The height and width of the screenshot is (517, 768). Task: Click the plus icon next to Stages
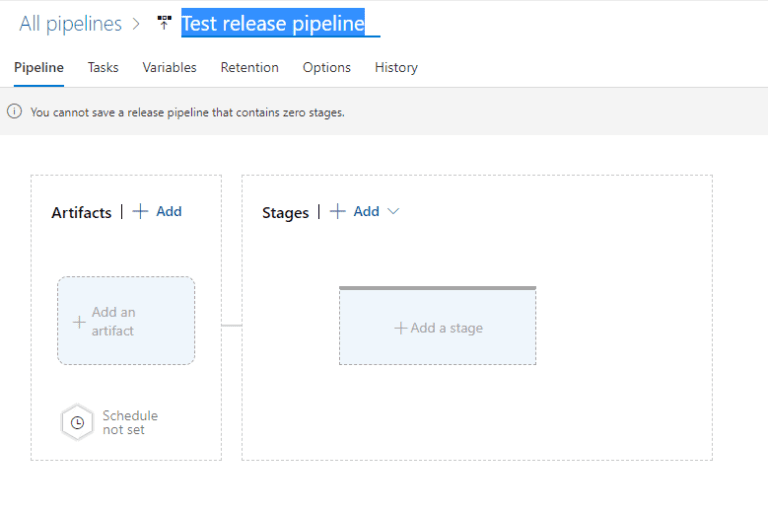(338, 211)
